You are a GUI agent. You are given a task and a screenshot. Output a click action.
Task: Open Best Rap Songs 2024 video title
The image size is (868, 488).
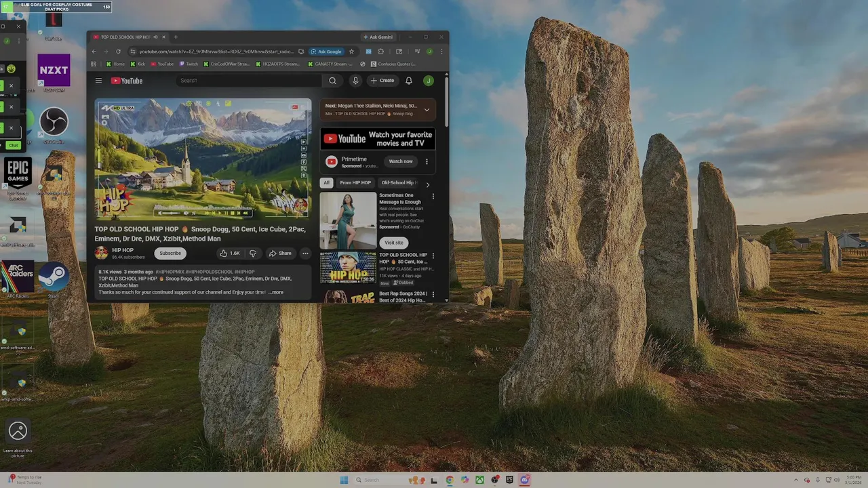pos(403,297)
